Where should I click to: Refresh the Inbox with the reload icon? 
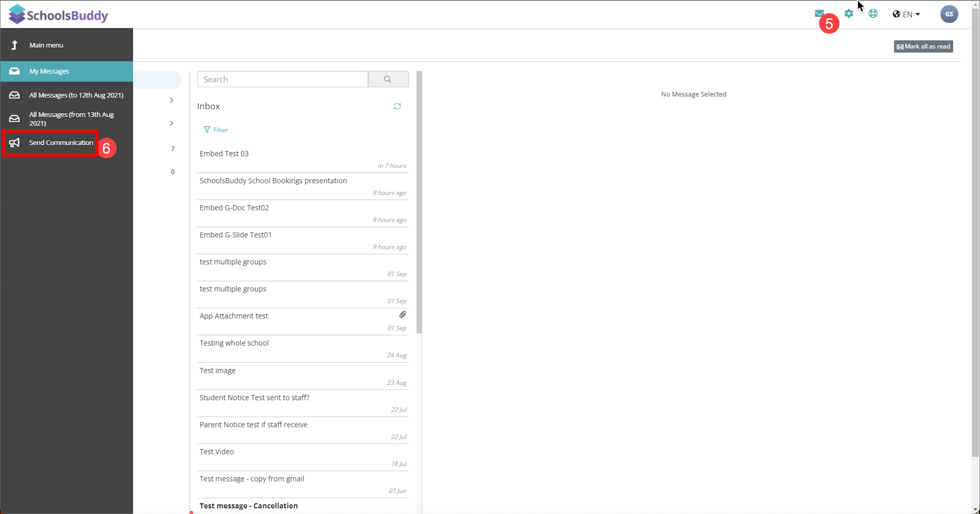tap(397, 106)
